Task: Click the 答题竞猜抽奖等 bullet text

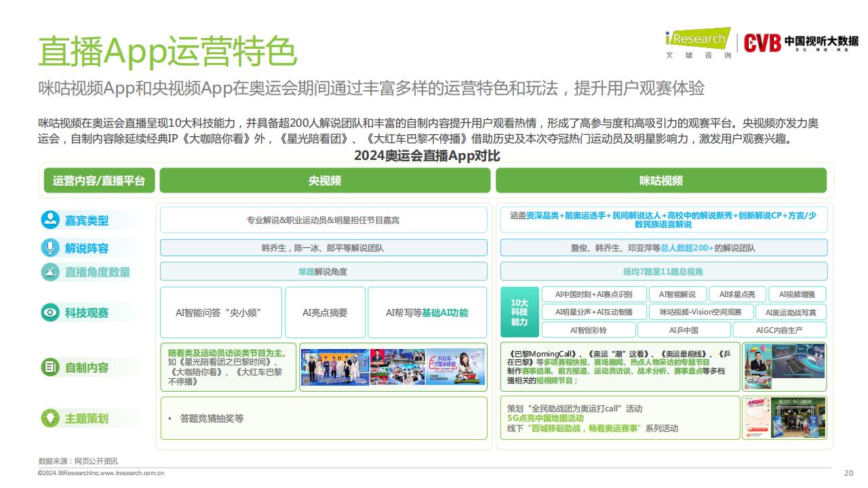Action: tap(212, 419)
